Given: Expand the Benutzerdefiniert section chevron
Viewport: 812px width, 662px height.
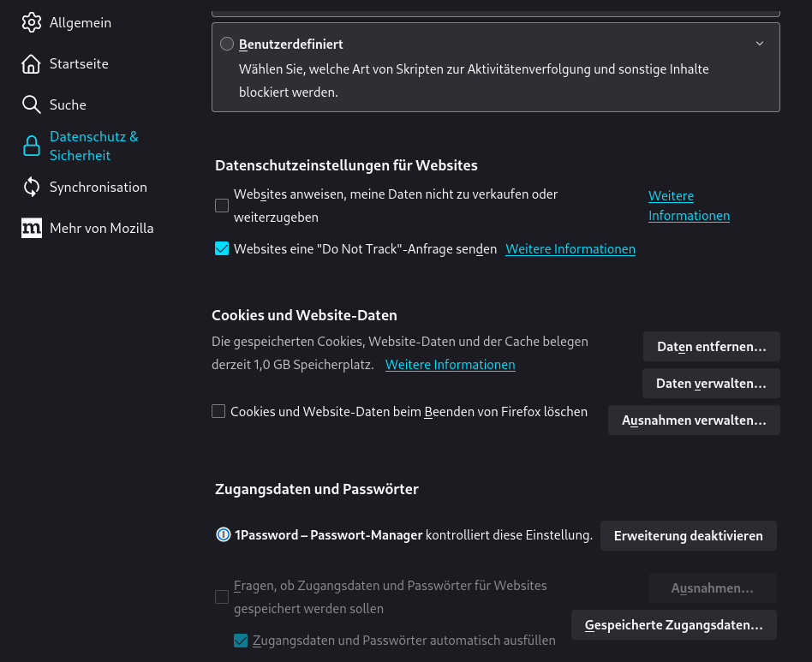Looking at the screenshot, I should pyautogui.click(x=760, y=44).
